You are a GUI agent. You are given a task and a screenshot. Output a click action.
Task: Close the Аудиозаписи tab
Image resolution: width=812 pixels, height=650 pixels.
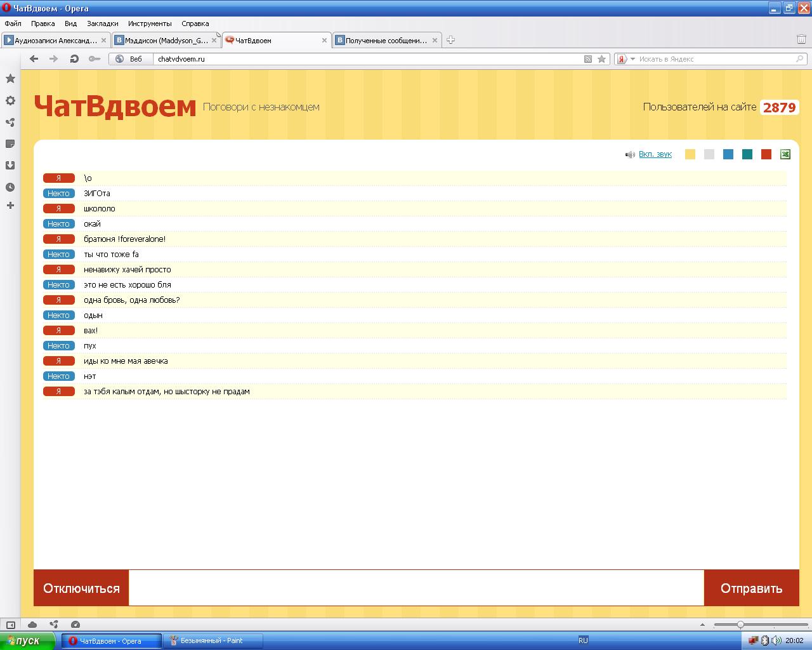tap(104, 40)
